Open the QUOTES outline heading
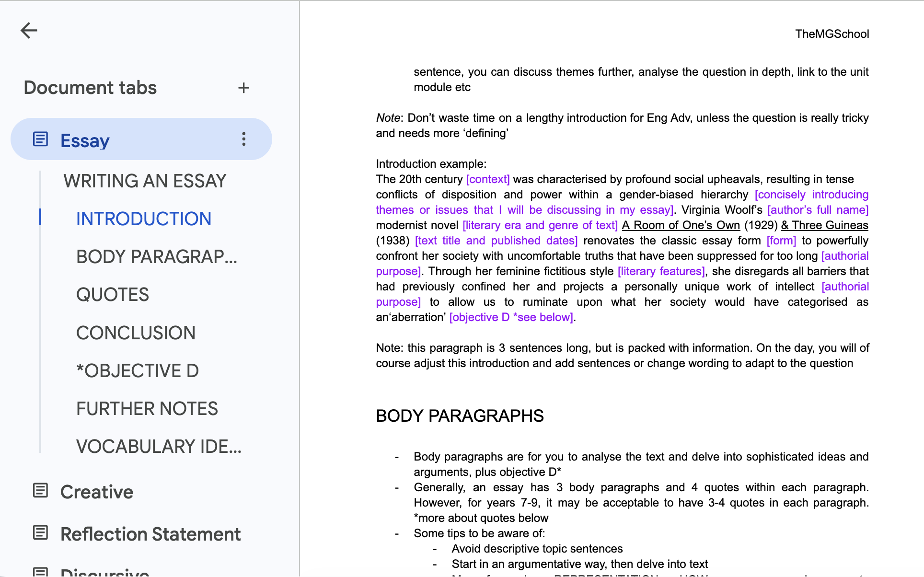 pyautogui.click(x=113, y=295)
